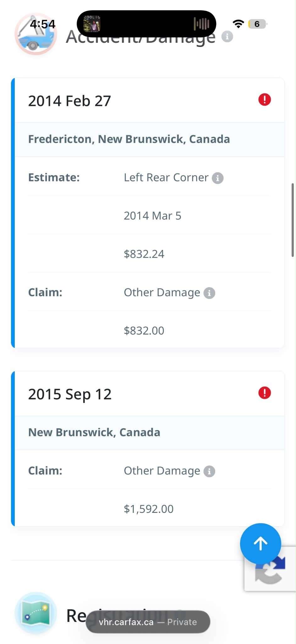Open info beside Other Damage $1,592.00 claim
Screen dimensions: 296x644
click(209, 471)
